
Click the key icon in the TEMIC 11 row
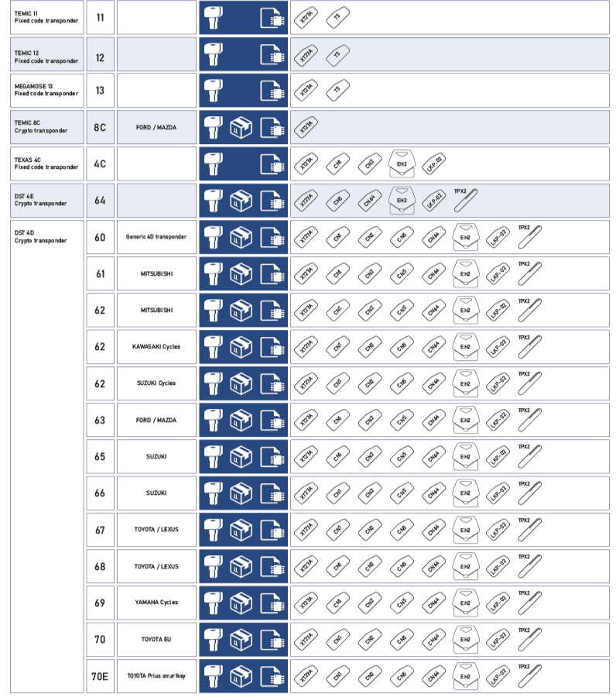(x=216, y=17)
